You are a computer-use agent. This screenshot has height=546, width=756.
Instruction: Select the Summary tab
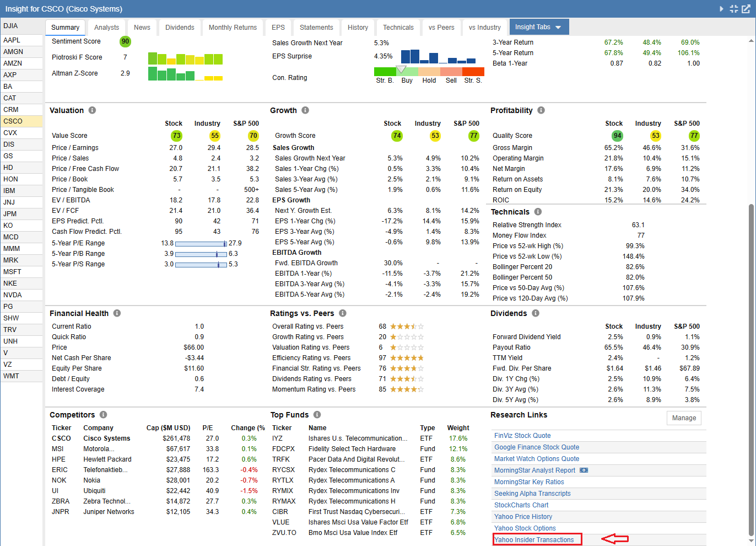[65, 28]
